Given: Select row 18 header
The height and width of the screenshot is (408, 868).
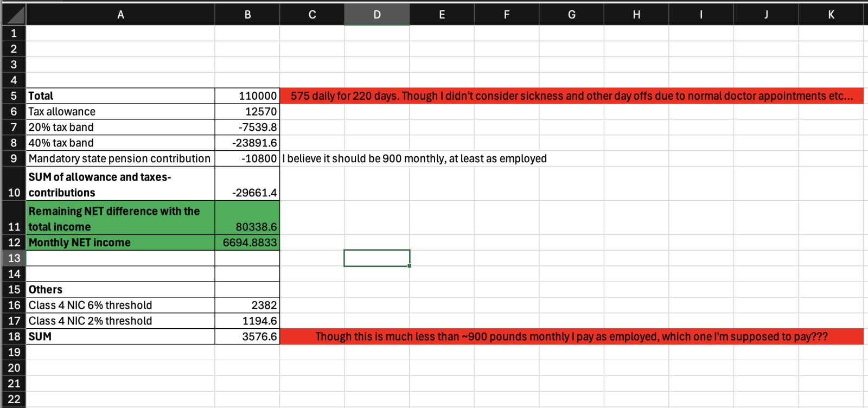Looking at the screenshot, I should [x=14, y=336].
